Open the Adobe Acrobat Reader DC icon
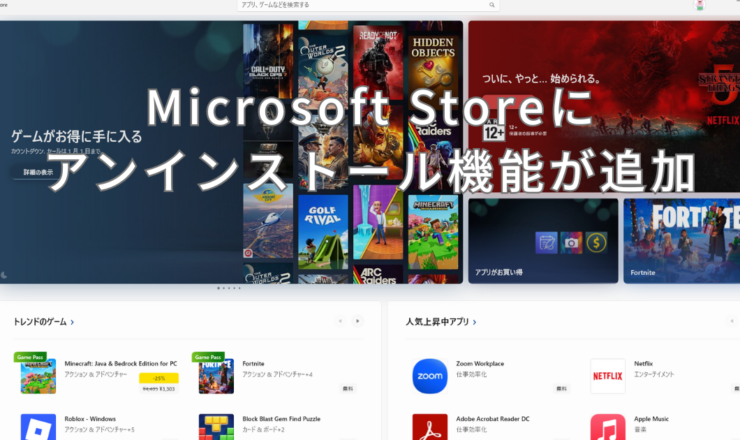This screenshot has height=440, width=740. click(430, 427)
